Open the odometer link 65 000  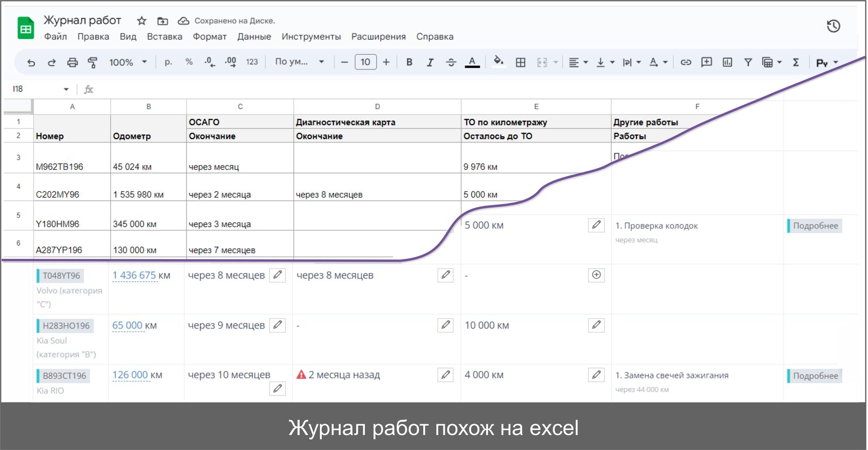tap(127, 325)
